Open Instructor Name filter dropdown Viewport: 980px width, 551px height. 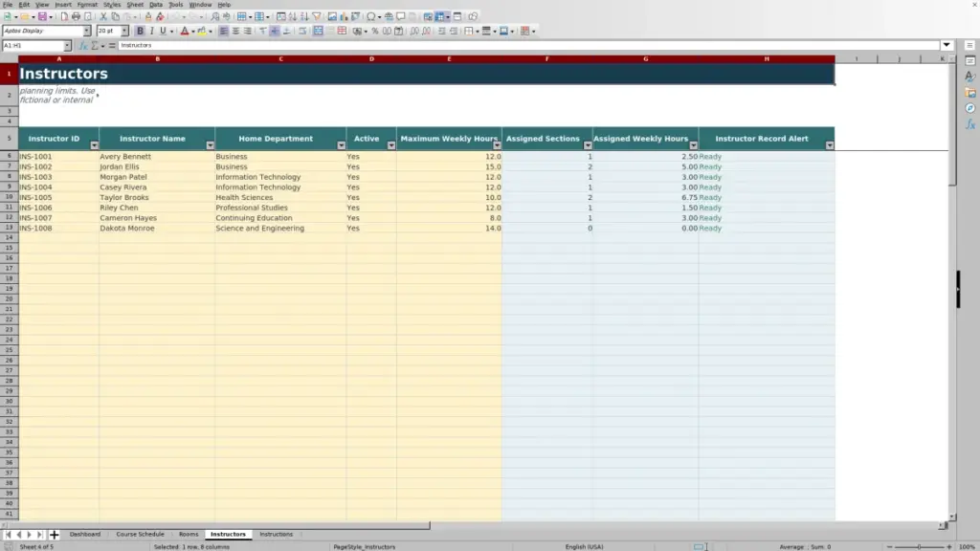click(x=210, y=145)
